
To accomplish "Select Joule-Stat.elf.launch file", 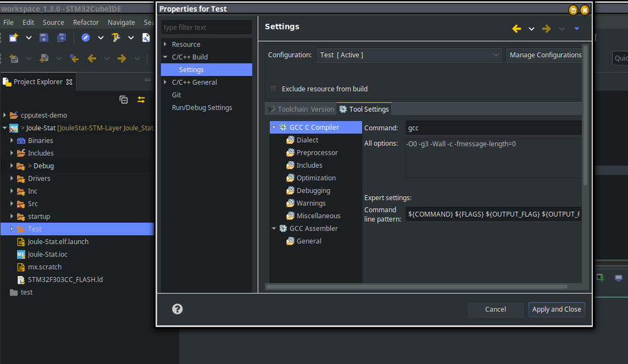I will tap(58, 241).
